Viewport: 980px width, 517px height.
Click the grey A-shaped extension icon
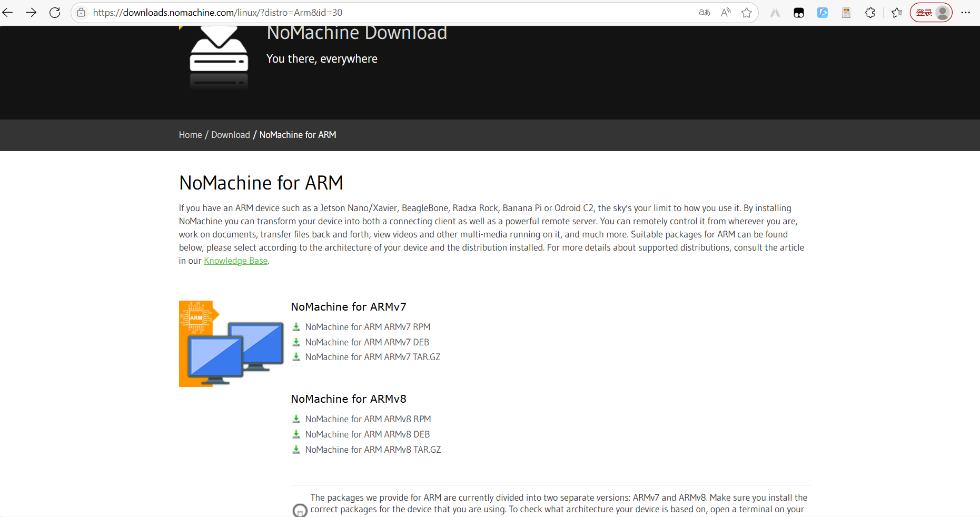tap(775, 13)
